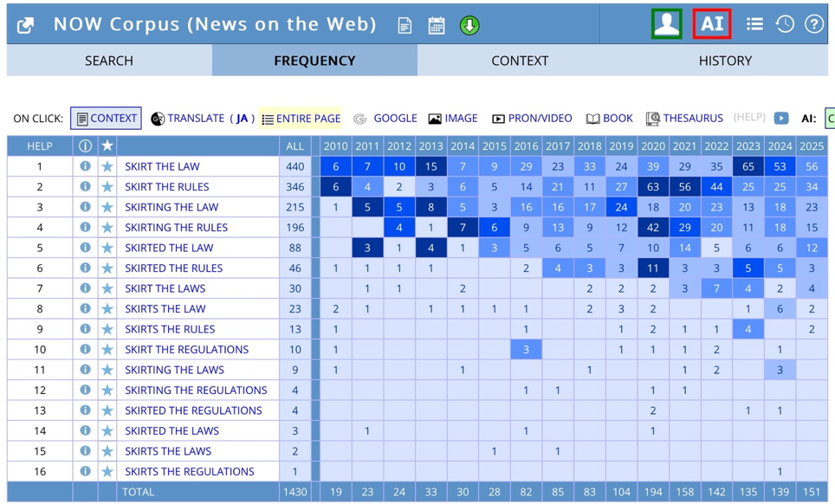Viewport: 835px width, 504px height.
Task: Click the green download arrow icon
Action: point(469,25)
